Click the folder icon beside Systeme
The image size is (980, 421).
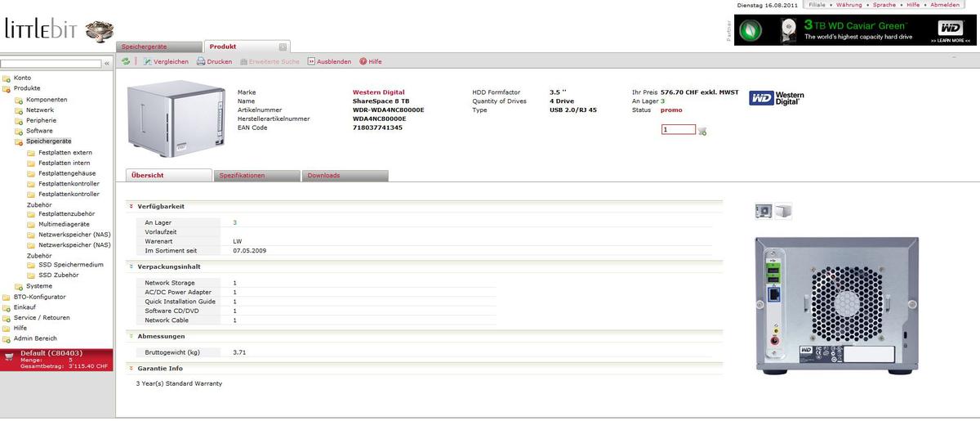(19, 286)
